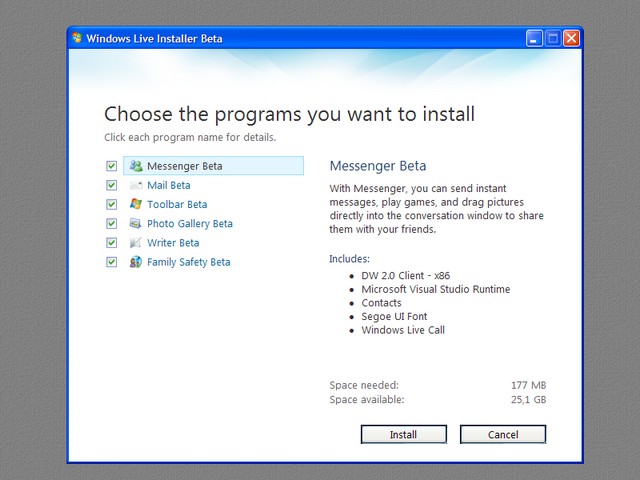Uncheck the Writer Beta checkbox
The image size is (640, 480).
[x=111, y=242]
